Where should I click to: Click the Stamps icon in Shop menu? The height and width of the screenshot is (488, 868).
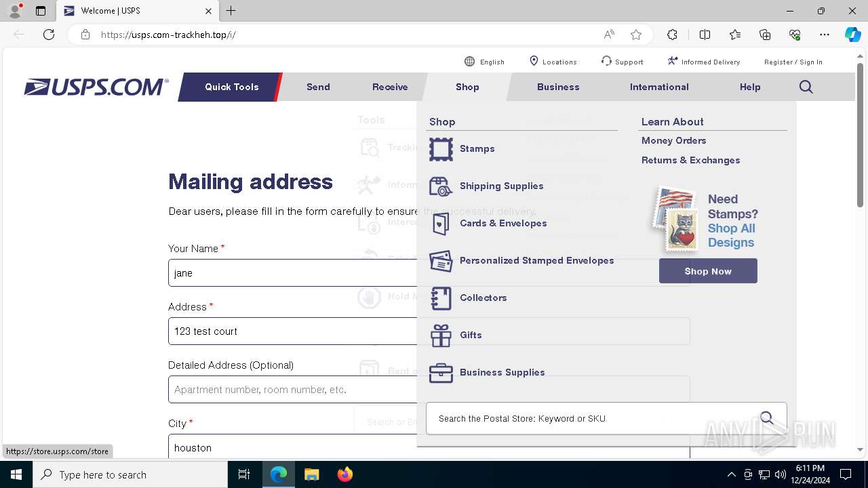pyautogui.click(x=441, y=149)
